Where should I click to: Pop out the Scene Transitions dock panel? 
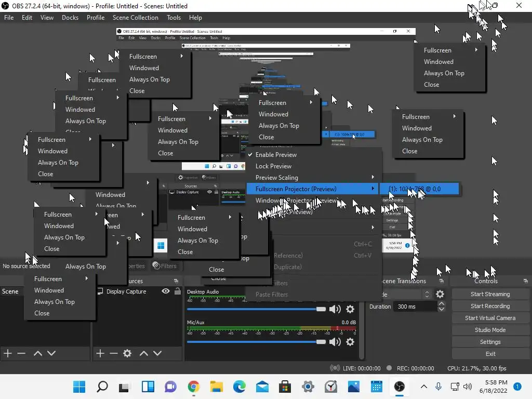(441, 281)
